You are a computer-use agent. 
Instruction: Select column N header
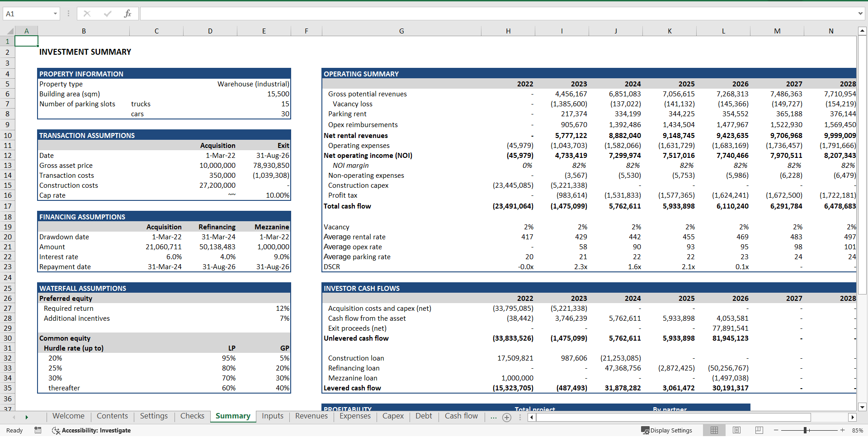click(830, 31)
